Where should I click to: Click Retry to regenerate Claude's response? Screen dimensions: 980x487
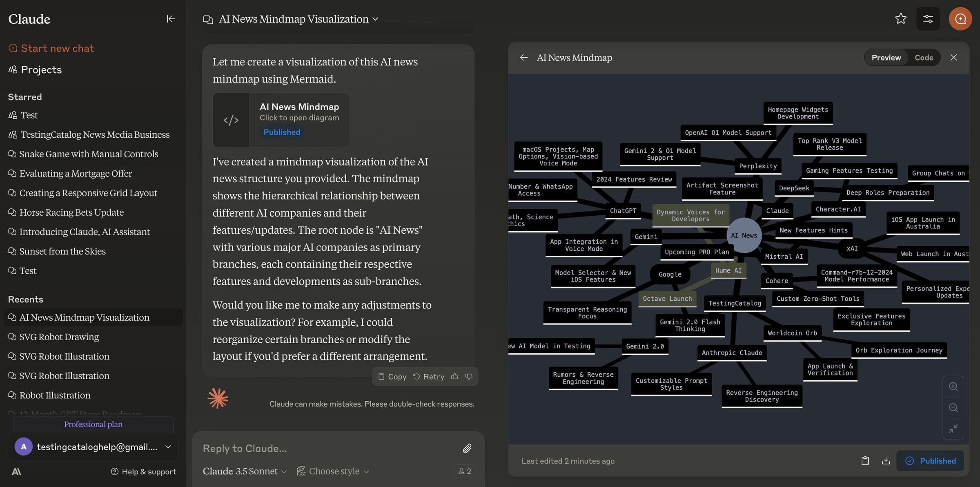(429, 376)
